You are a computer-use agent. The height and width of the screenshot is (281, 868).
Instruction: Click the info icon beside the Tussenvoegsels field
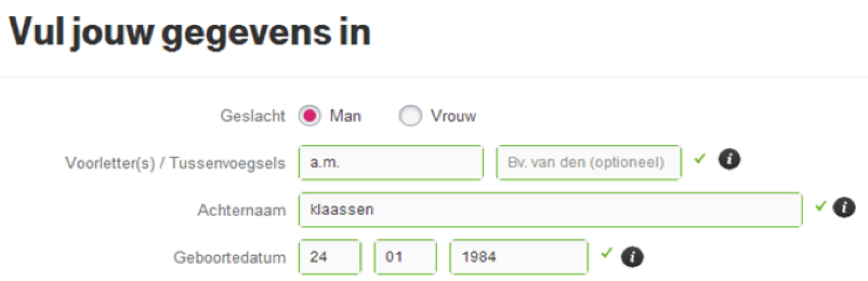click(x=729, y=159)
